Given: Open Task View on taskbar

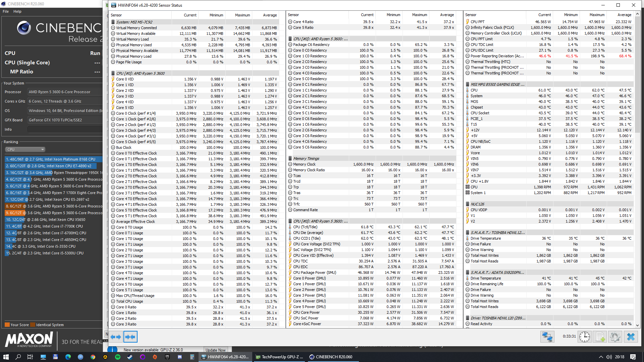Looking at the screenshot, I should click(30, 357).
